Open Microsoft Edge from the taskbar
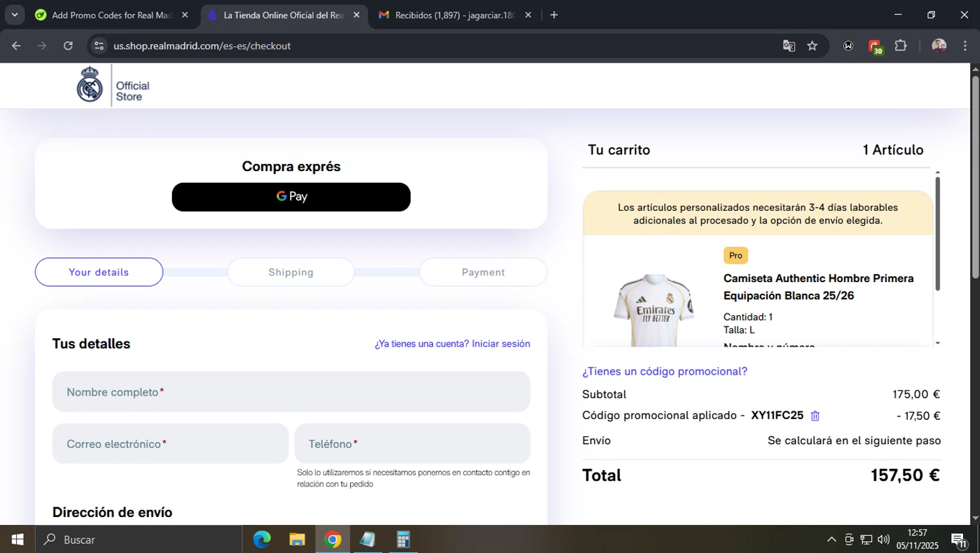Screen dimensions: 980x553 [262, 539]
